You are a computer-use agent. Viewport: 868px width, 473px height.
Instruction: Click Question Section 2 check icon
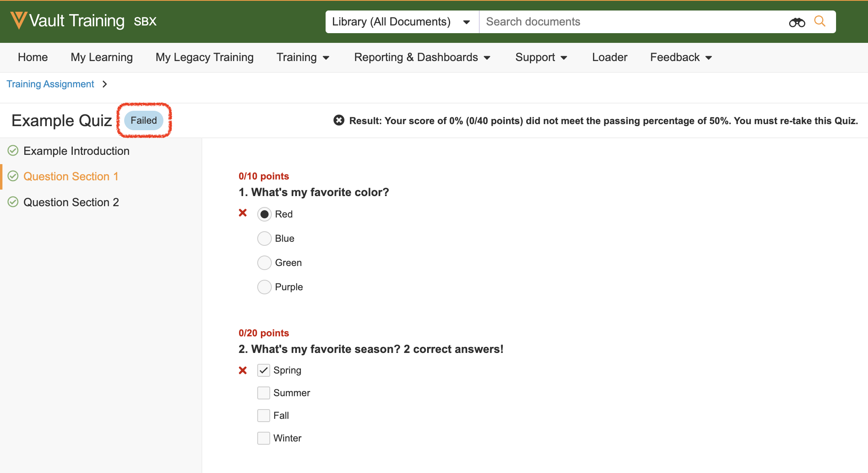click(13, 202)
